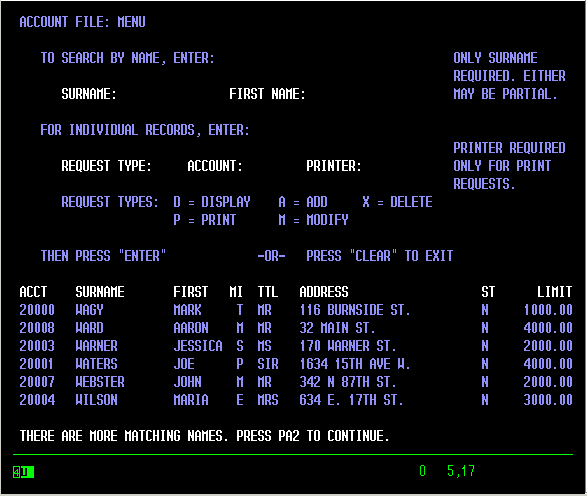Viewport: 587px width, 496px height.
Task: Click surname WARNER in the surname column
Action: coord(97,346)
